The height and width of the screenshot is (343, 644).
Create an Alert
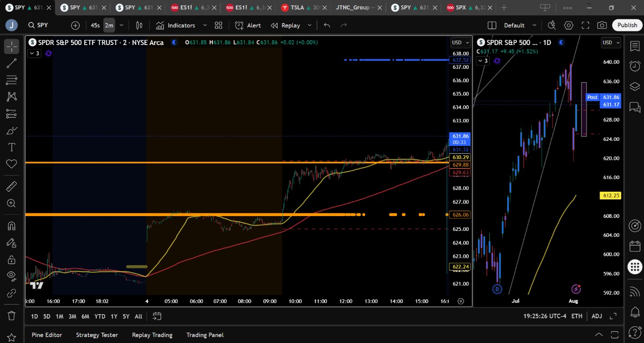[x=248, y=26]
